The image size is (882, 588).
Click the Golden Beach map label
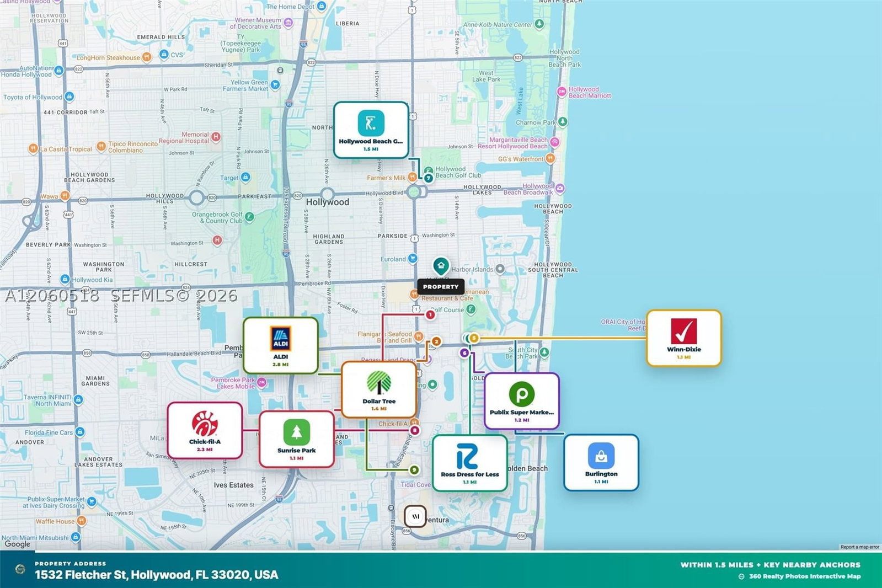[x=527, y=469]
